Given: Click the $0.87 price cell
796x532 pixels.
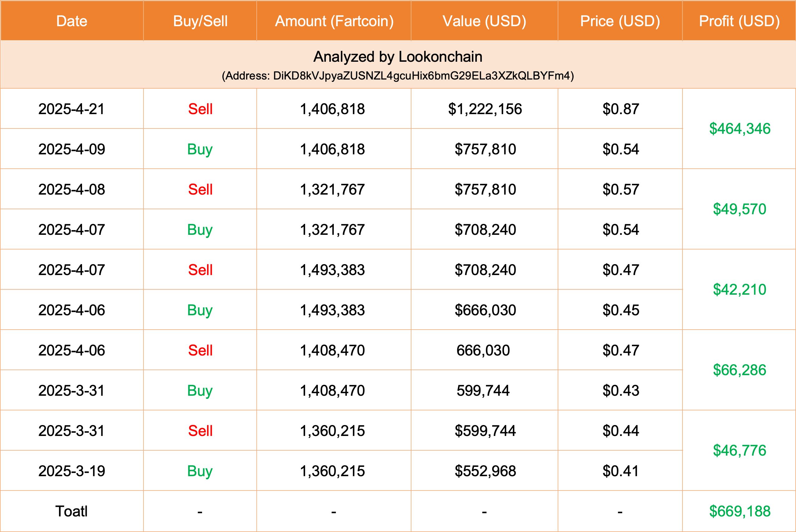Looking at the screenshot, I should (621, 109).
